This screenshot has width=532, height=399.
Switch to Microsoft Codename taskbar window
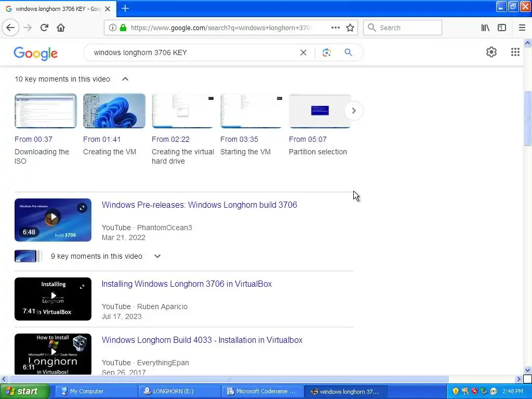(x=262, y=391)
